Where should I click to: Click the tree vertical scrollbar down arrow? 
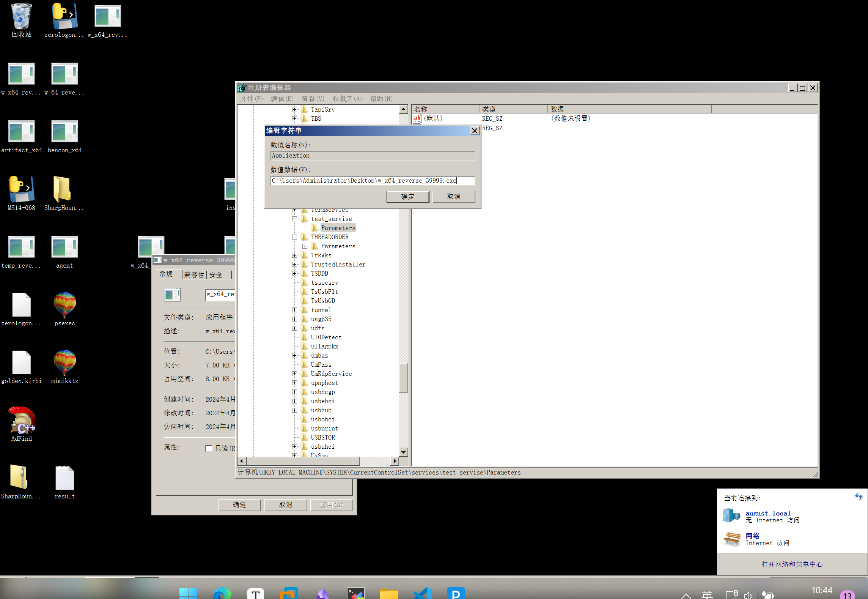404,452
